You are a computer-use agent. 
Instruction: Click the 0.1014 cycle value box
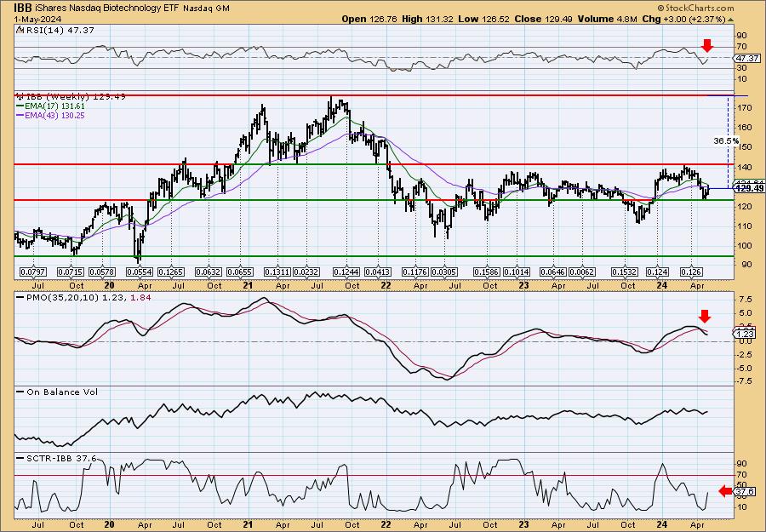(517, 272)
